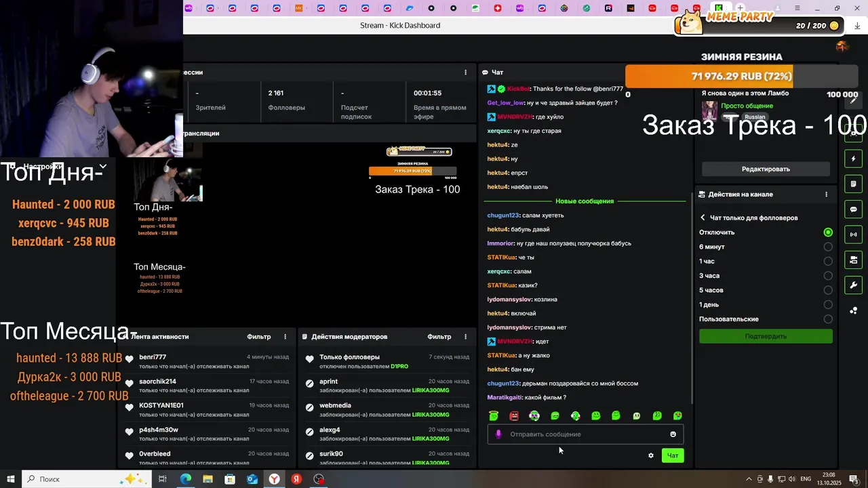The width and height of the screenshot is (868, 488).
Task: Expand hidden system tray icons
Action: coord(749,479)
